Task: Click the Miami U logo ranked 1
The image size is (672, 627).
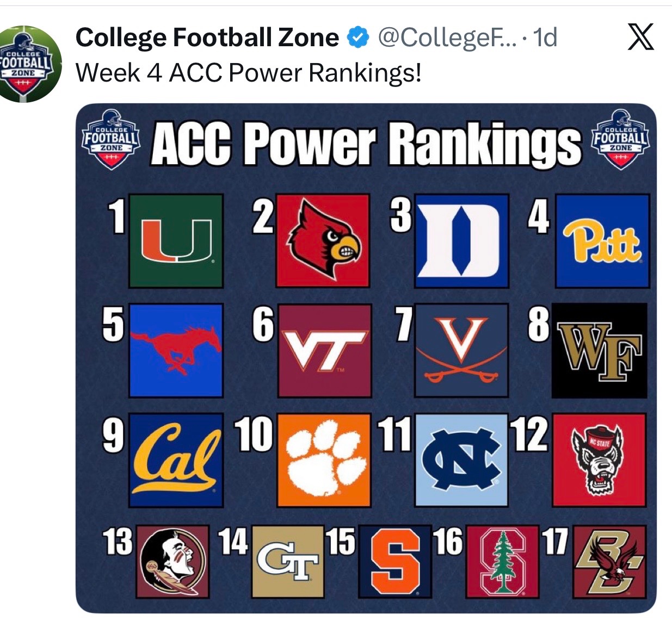Action: point(176,241)
